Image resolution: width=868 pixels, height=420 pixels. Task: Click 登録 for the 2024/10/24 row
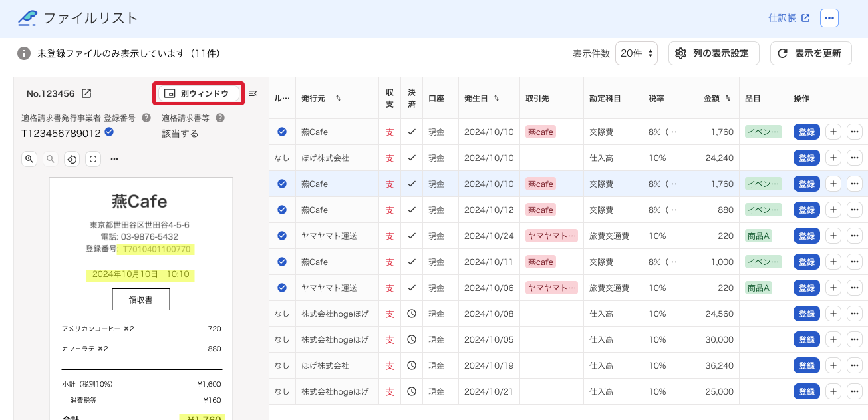click(807, 236)
